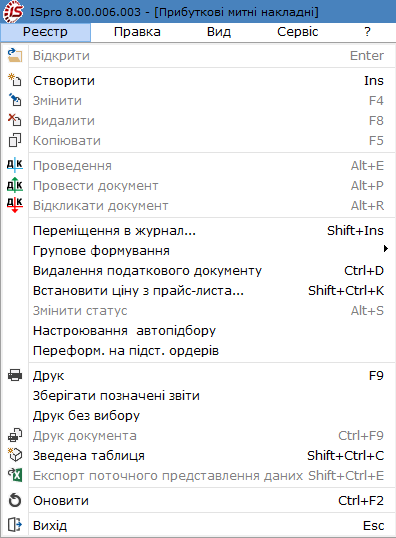
Task: Open the Сервіс menu
Action: 298,32
